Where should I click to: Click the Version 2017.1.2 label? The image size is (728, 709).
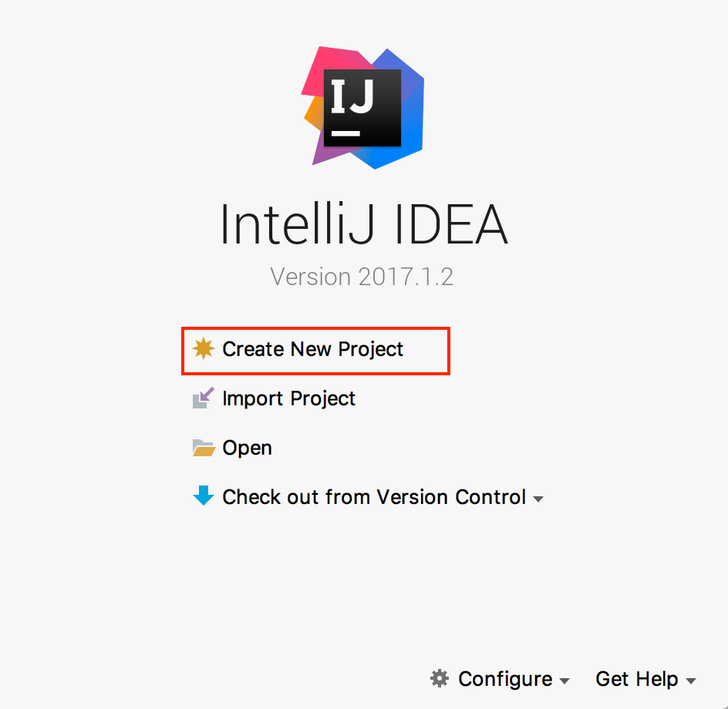[x=362, y=276]
